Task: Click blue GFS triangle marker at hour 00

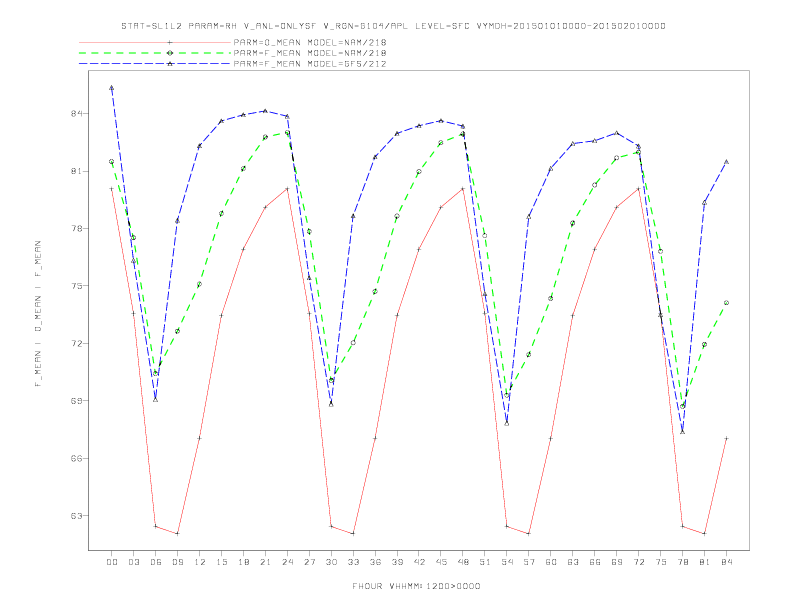Action: tap(112, 88)
